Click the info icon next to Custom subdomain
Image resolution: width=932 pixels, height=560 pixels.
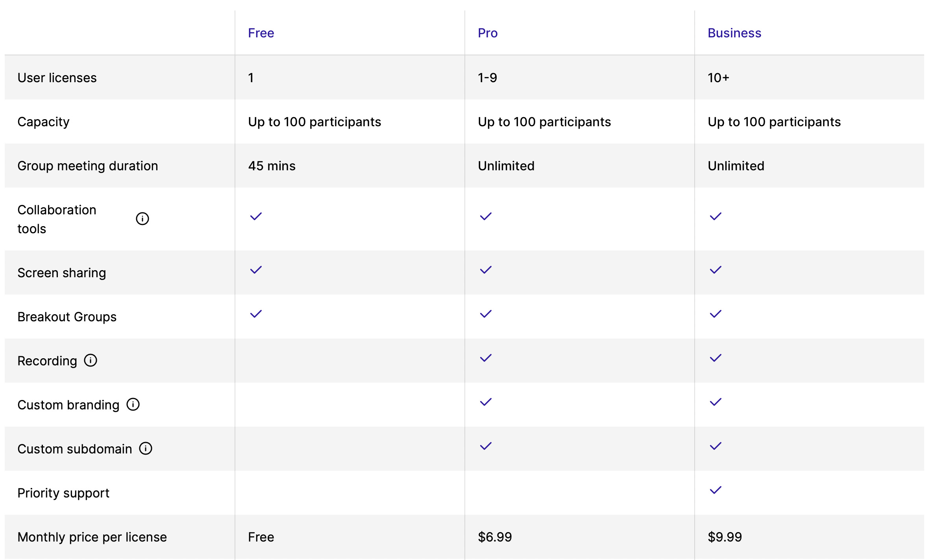[x=146, y=448]
